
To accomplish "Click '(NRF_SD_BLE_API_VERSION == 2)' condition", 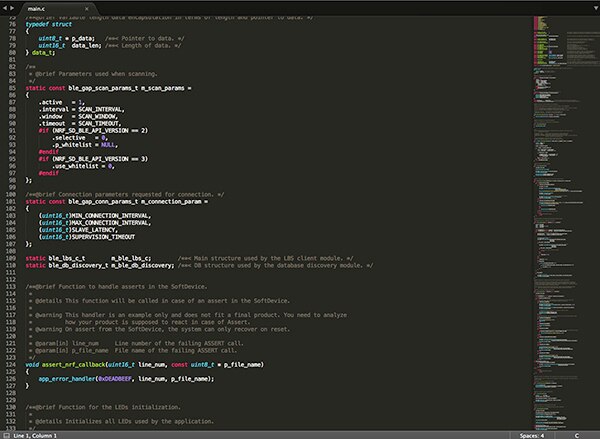I will click(100, 131).
